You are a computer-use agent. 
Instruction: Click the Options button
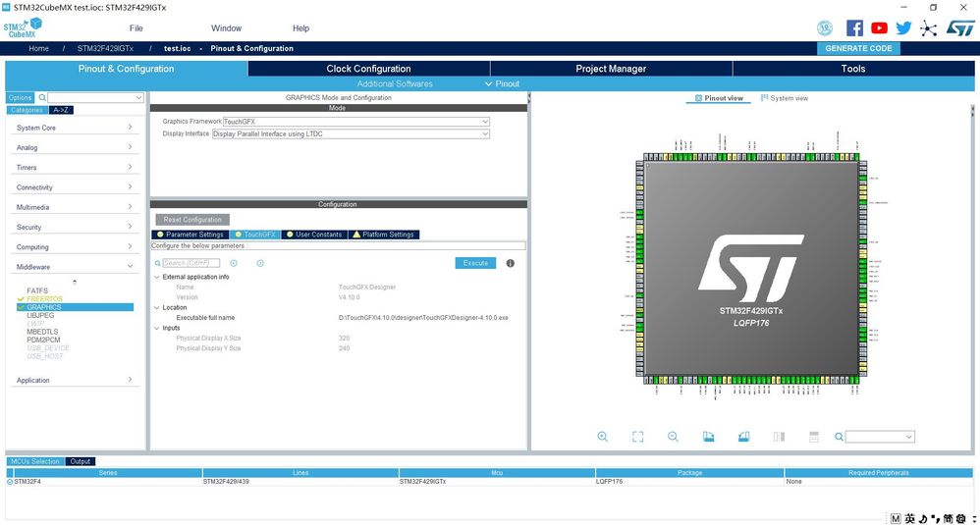click(x=20, y=97)
